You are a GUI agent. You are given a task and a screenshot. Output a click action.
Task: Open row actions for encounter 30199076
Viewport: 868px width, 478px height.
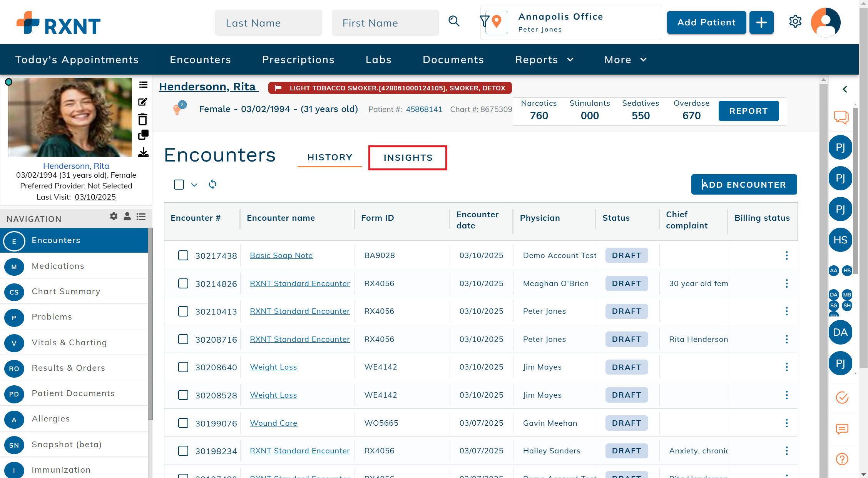click(x=787, y=423)
